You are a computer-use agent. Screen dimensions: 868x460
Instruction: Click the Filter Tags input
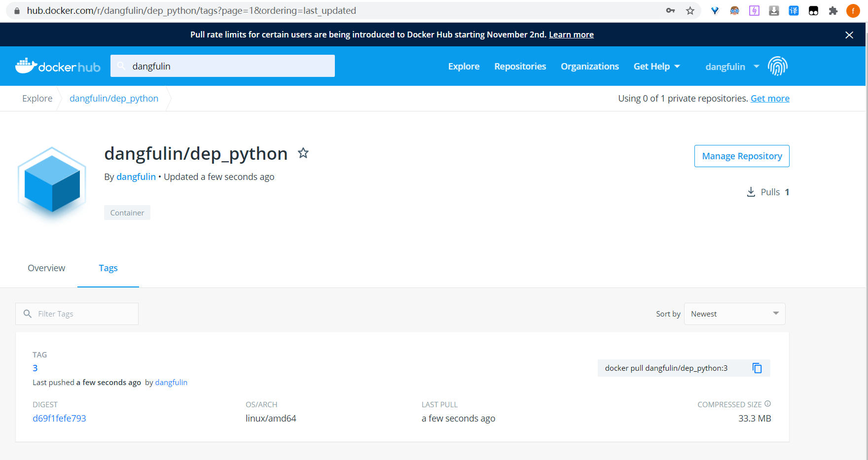point(77,314)
